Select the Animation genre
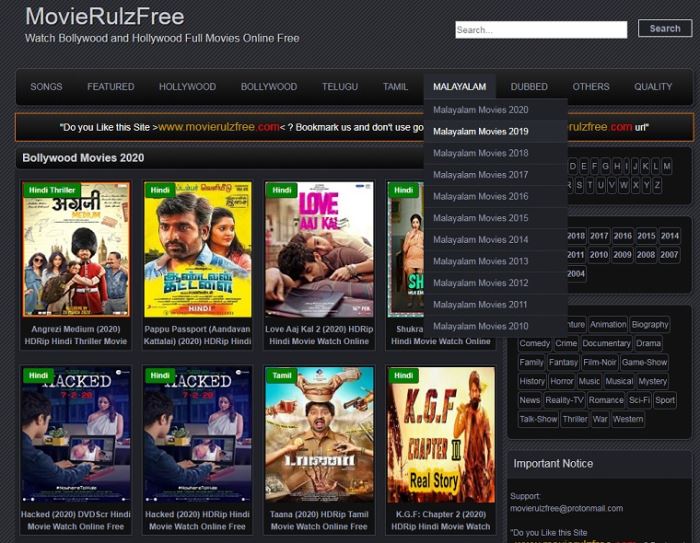Image resolution: width=700 pixels, height=543 pixels. pos(608,325)
